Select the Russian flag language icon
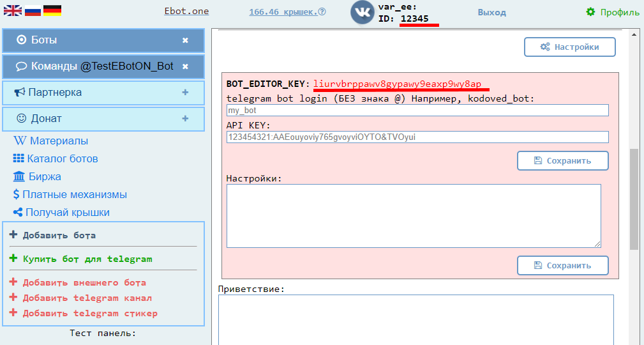The height and width of the screenshot is (345, 644). click(31, 11)
